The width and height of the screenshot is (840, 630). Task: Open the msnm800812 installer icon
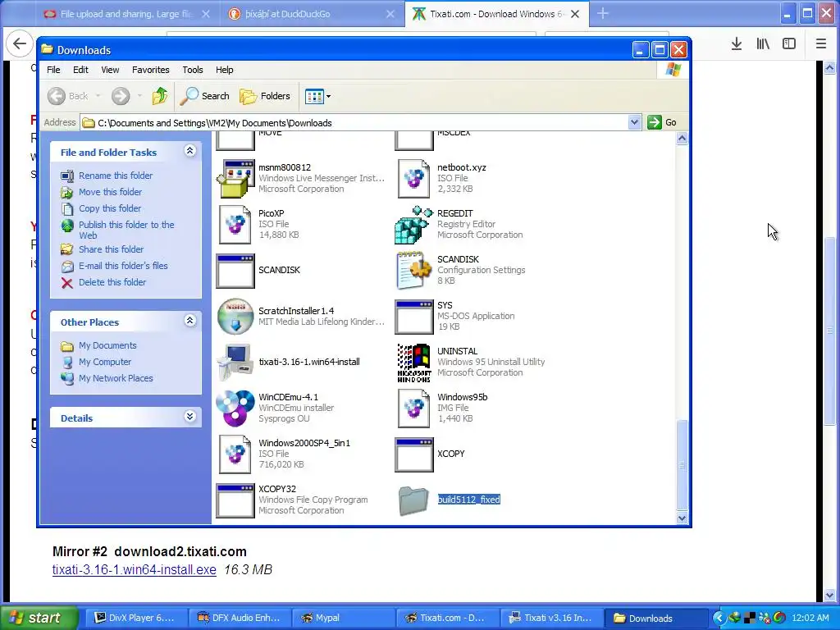(x=235, y=178)
